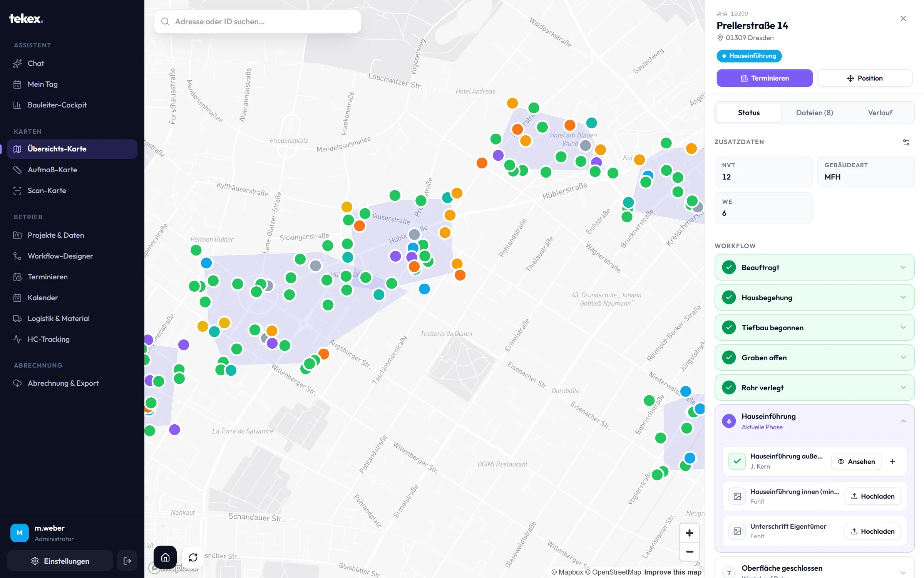924x578 pixels.
Task: Open the Improve this map link
Action: coord(673,572)
